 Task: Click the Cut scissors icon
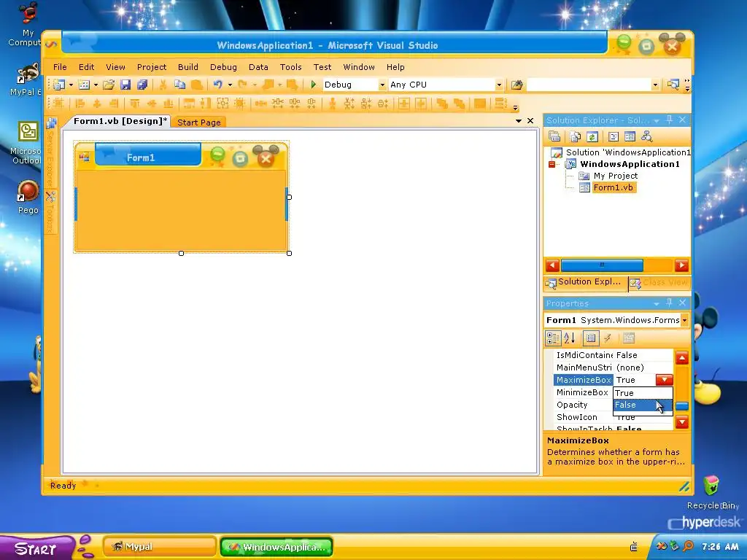[x=163, y=85]
